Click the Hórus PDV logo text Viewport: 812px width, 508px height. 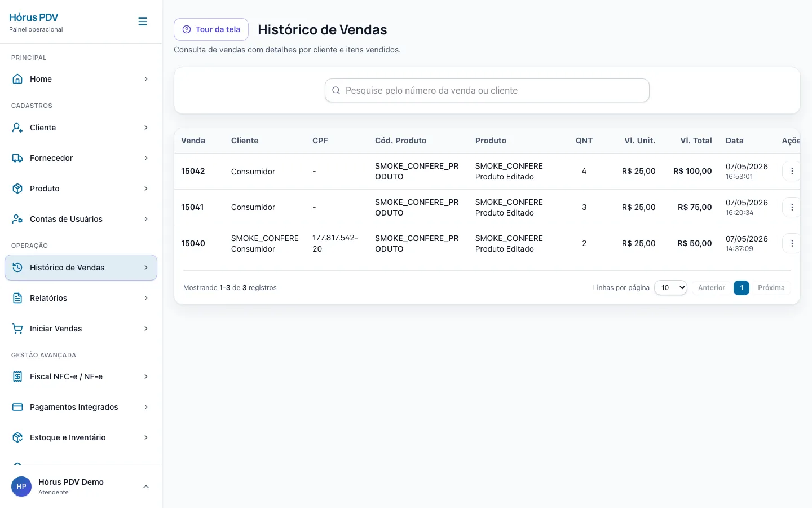click(33, 17)
